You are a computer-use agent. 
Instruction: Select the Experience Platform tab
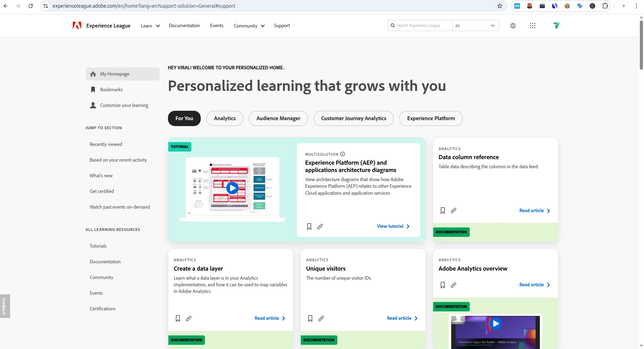(431, 118)
